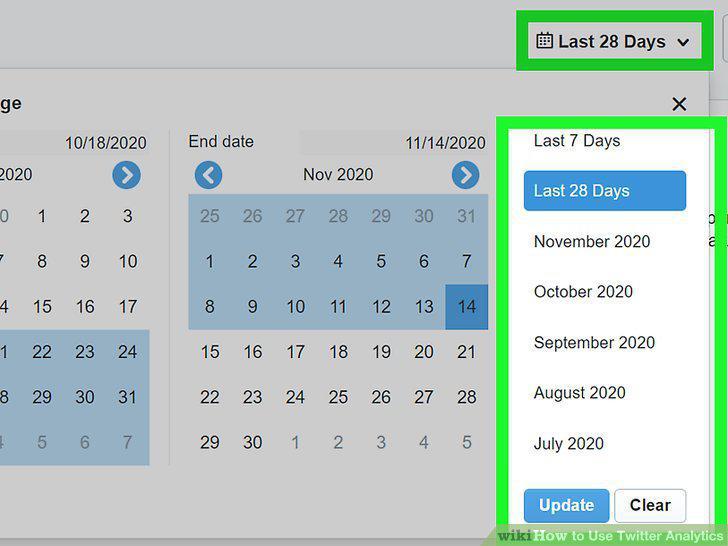Advance to next month after Nov 2020
Screen dimensions: 728x546
(465, 175)
